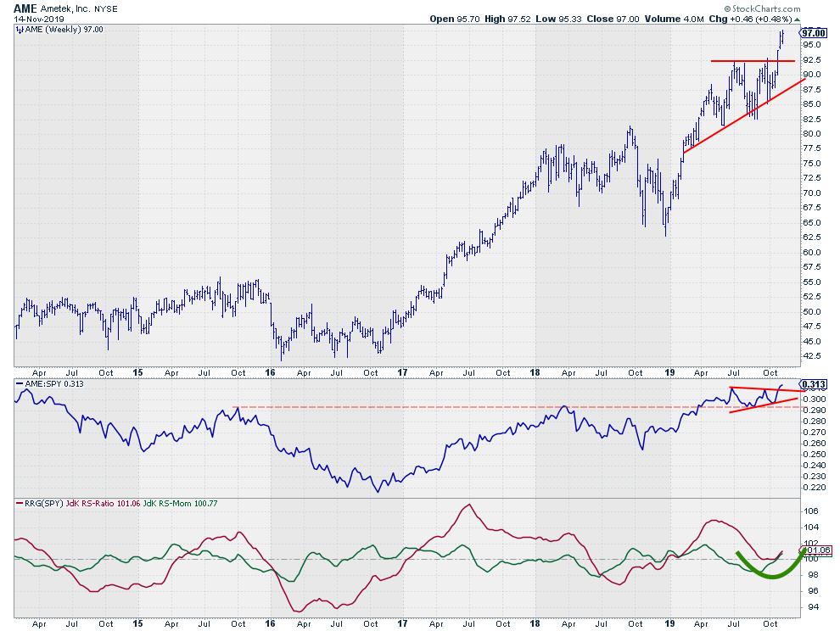Select the 'AME:SPY 0.313' legend label
Image resolution: width=840 pixels, height=631 pixels.
(x=54, y=384)
